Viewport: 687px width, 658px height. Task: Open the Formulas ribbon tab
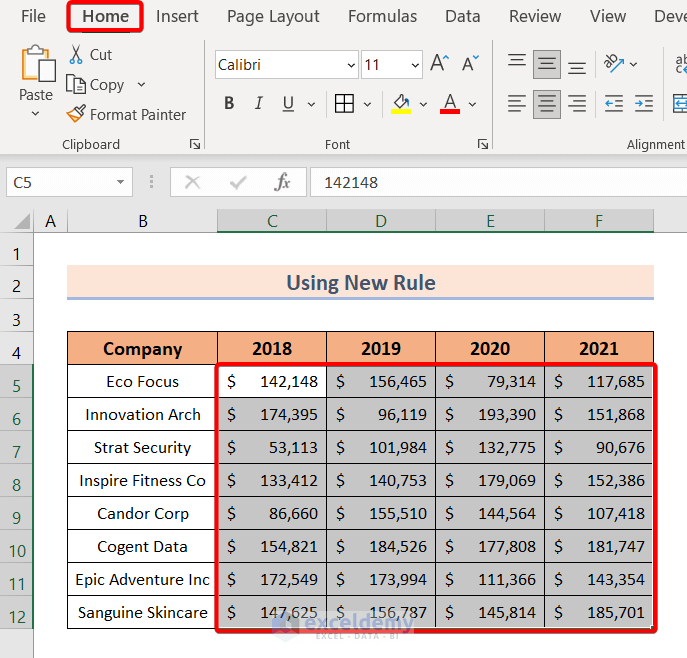(x=382, y=16)
